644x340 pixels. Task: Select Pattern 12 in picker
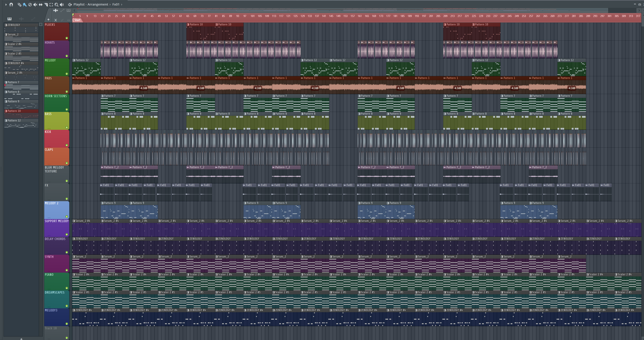pos(21,123)
